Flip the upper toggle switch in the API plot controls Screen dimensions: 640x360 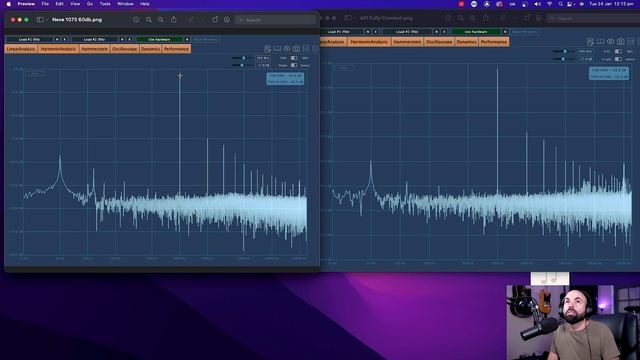click(x=618, y=51)
